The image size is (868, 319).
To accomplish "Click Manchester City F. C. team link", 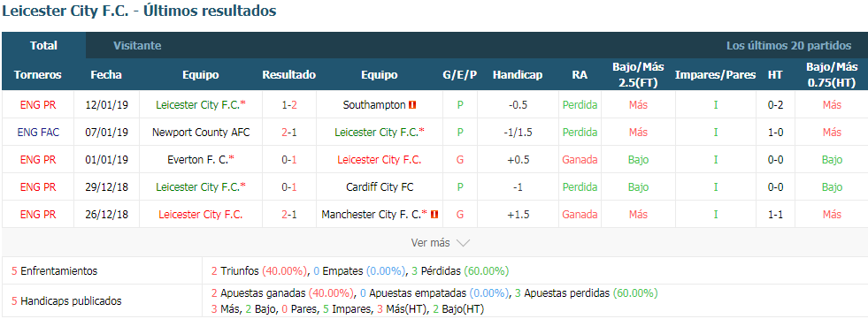I will coord(374,214).
